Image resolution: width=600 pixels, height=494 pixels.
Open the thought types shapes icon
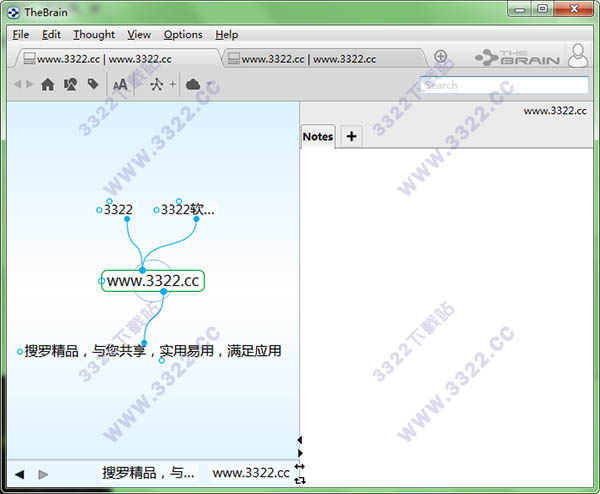click(x=70, y=84)
